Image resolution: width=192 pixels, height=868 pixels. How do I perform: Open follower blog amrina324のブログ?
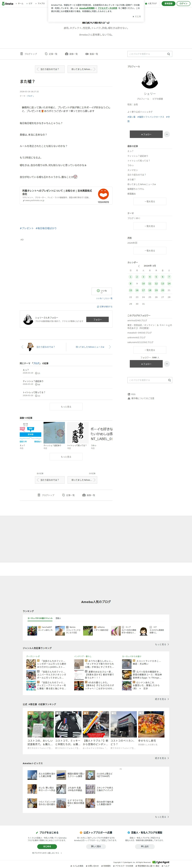[137, 320]
